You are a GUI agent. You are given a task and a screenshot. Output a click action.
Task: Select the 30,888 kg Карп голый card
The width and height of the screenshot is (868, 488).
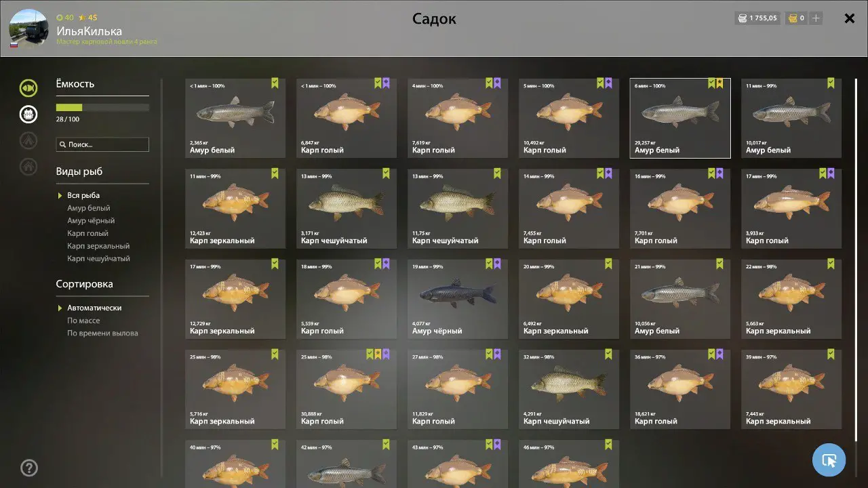point(347,389)
